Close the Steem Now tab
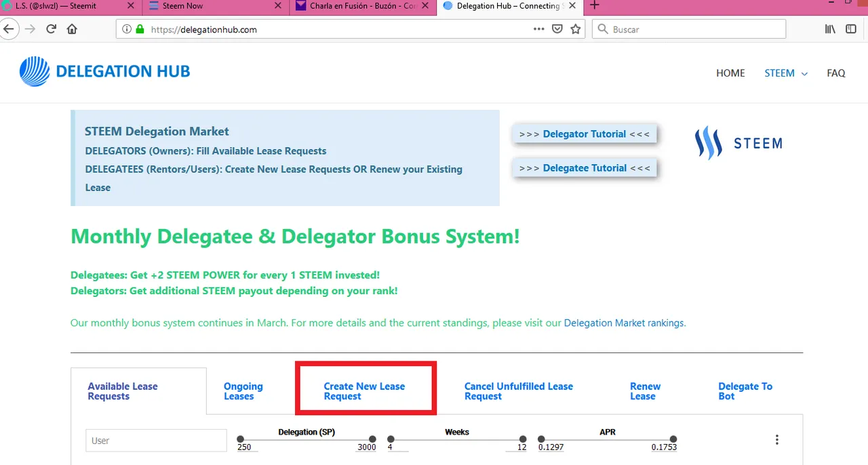Screen dimensions: 868x465 point(277,5)
